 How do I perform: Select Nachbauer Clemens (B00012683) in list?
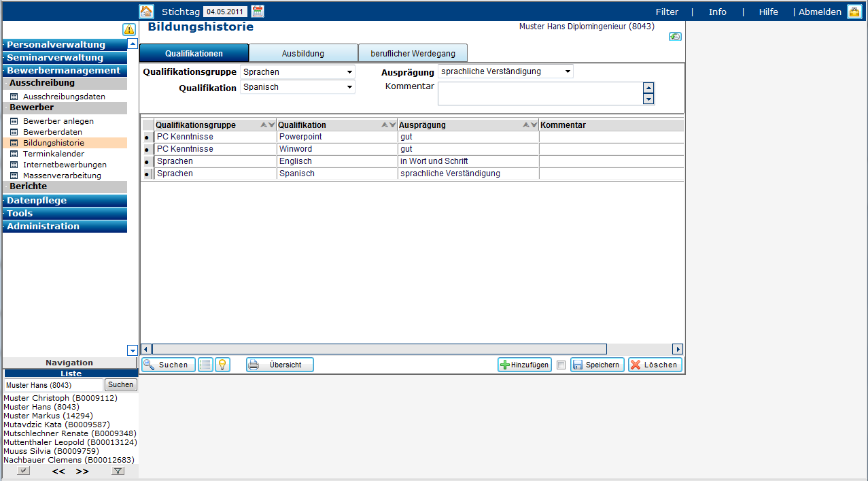click(x=69, y=460)
